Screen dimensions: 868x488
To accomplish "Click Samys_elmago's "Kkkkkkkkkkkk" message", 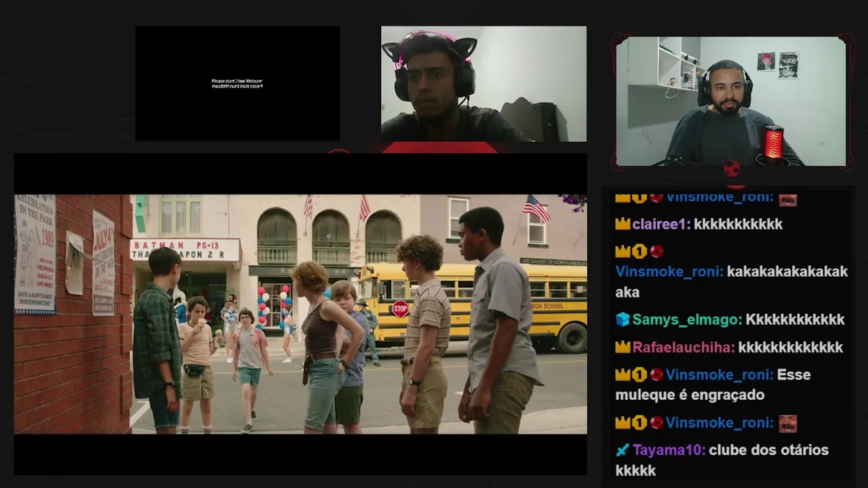I will pos(795,319).
